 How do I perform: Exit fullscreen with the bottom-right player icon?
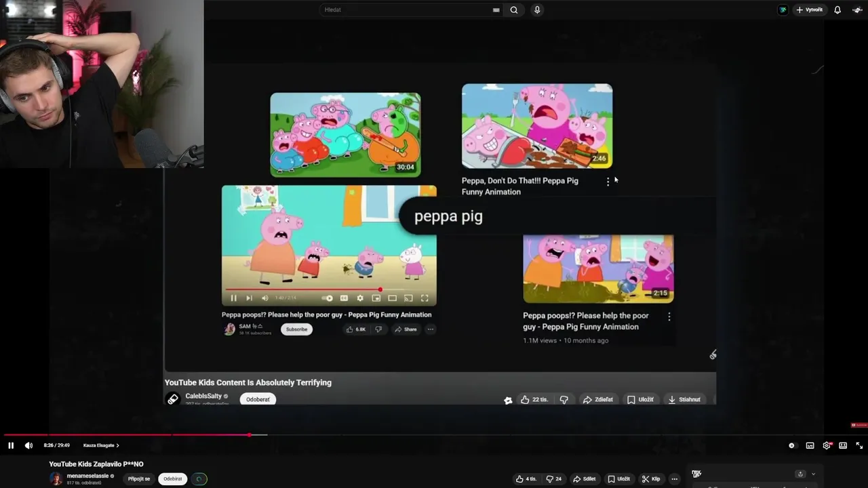859,445
